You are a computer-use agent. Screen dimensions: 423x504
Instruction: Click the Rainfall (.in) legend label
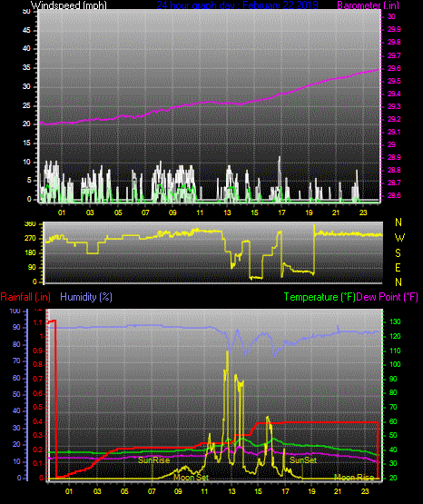pyautogui.click(x=25, y=297)
